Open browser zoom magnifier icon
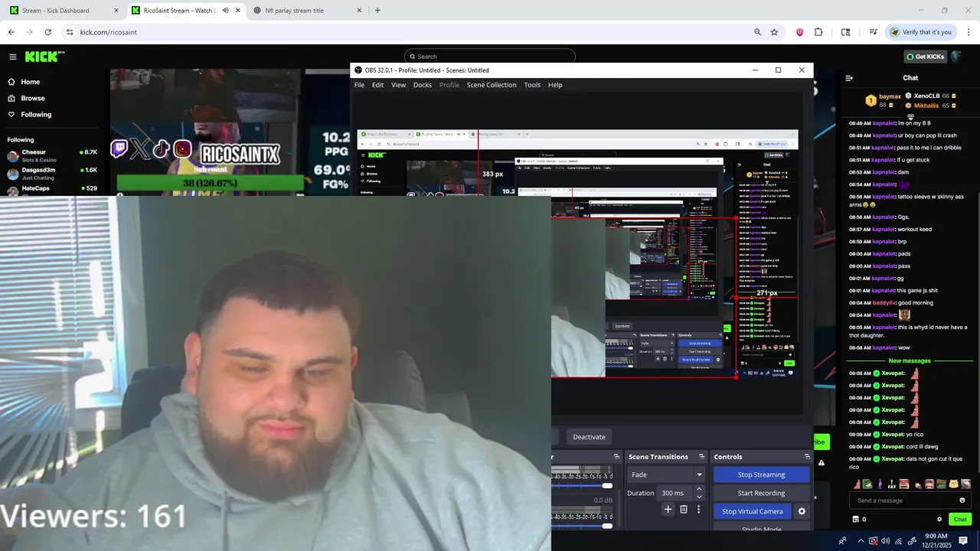Viewport: 980px width, 551px height. [758, 32]
